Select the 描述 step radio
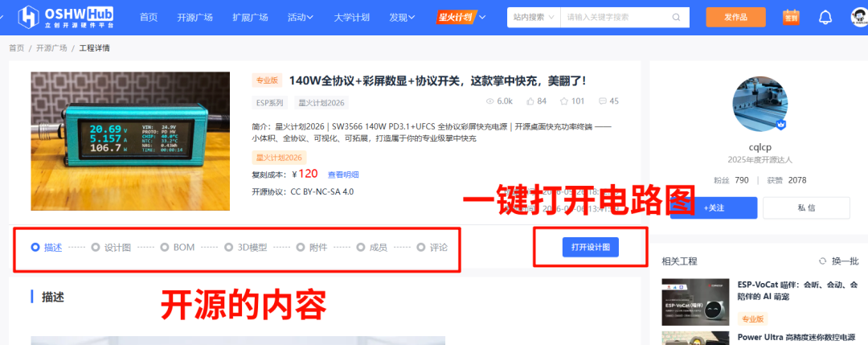 pos(35,247)
